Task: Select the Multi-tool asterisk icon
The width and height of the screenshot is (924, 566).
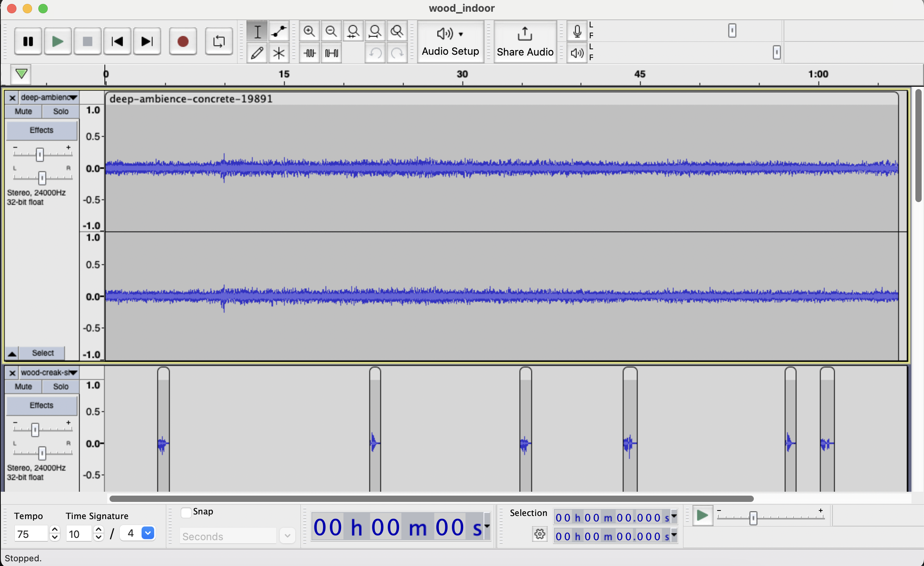Action: (279, 53)
